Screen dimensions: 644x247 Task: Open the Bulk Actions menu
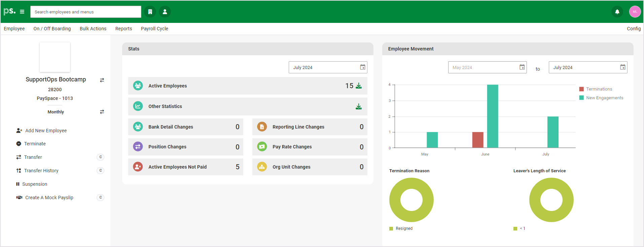click(93, 29)
